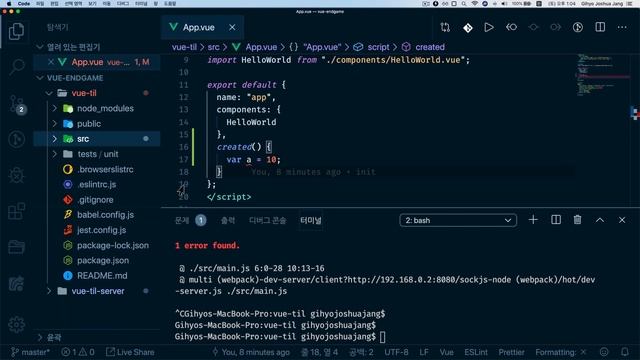Click the created breadcrumb segment

click(430, 47)
